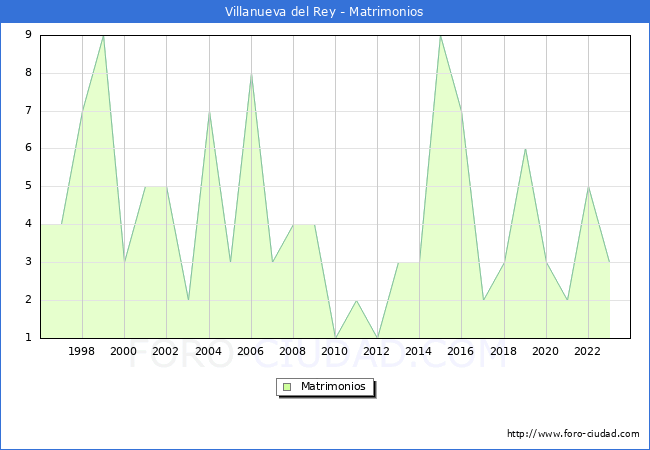Click the 1998 x-axis label
Viewport: 650px width, 450px height.
[81, 351]
